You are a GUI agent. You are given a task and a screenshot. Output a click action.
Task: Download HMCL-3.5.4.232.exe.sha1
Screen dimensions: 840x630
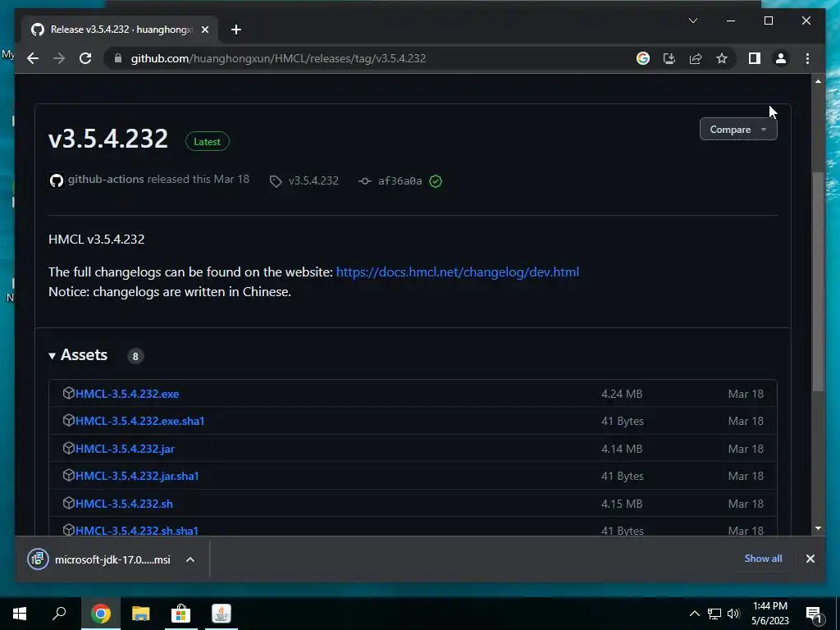point(139,421)
